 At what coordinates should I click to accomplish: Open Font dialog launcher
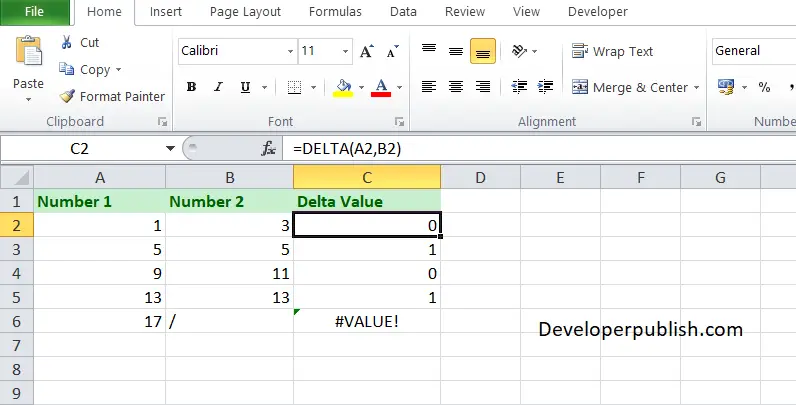[x=400, y=122]
